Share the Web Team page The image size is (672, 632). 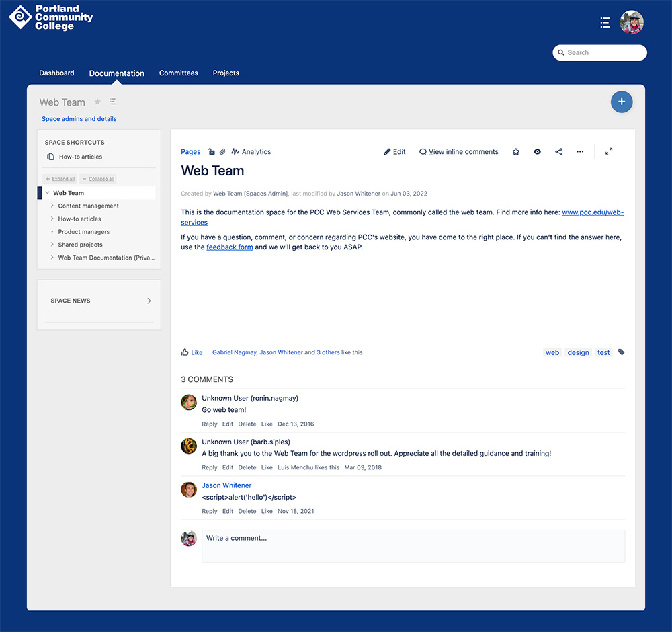point(558,151)
